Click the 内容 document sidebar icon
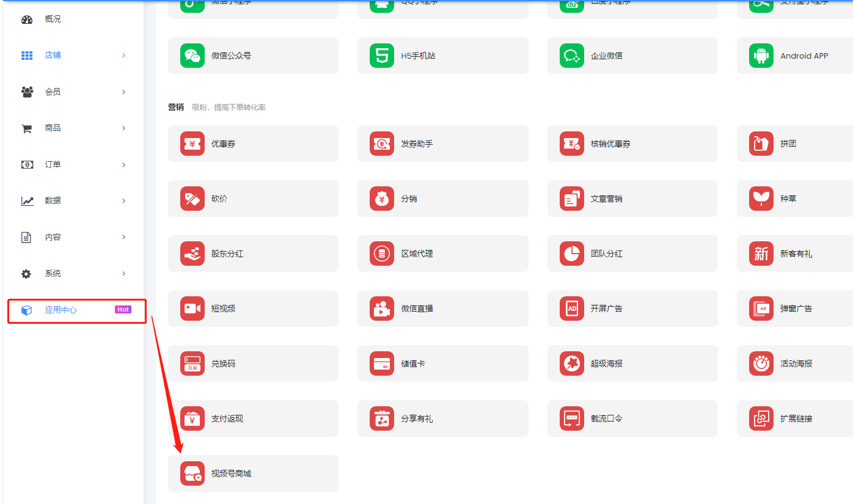Viewport: 853px width, 504px height. pyautogui.click(x=26, y=237)
